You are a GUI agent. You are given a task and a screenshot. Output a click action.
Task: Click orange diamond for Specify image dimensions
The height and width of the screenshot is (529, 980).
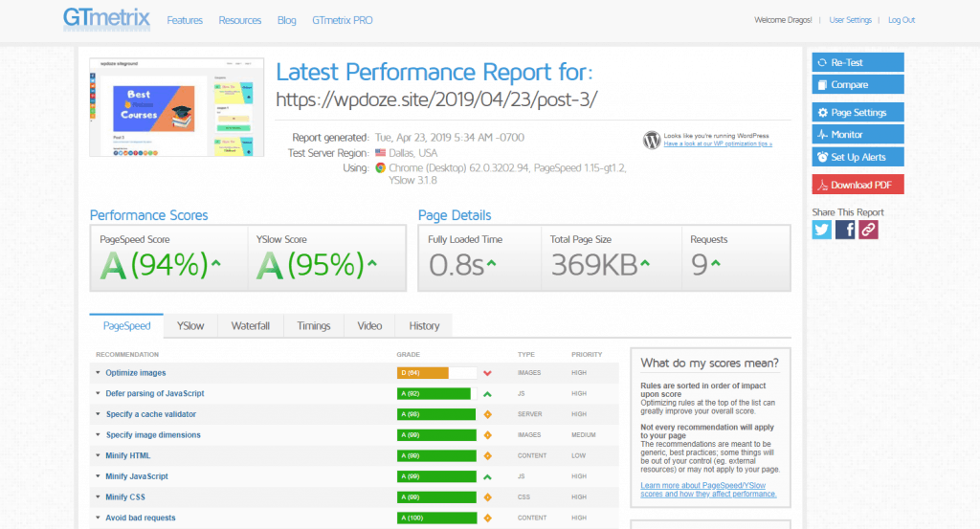(487, 435)
